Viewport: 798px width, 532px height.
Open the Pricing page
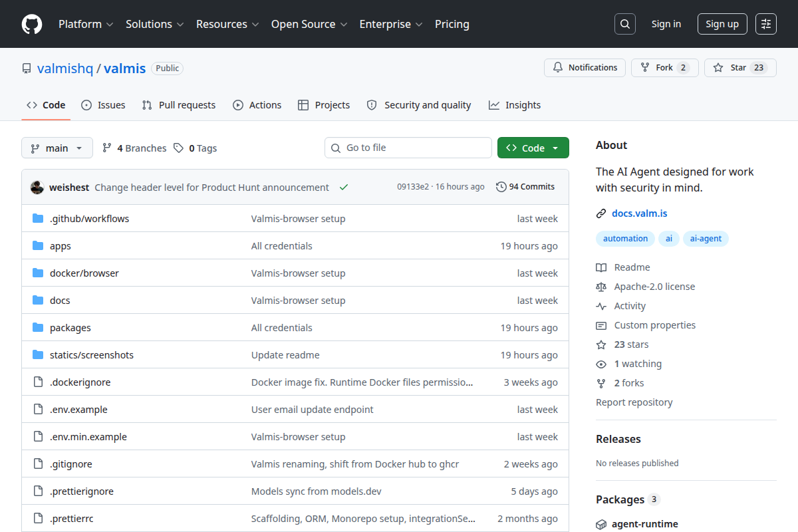click(452, 24)
